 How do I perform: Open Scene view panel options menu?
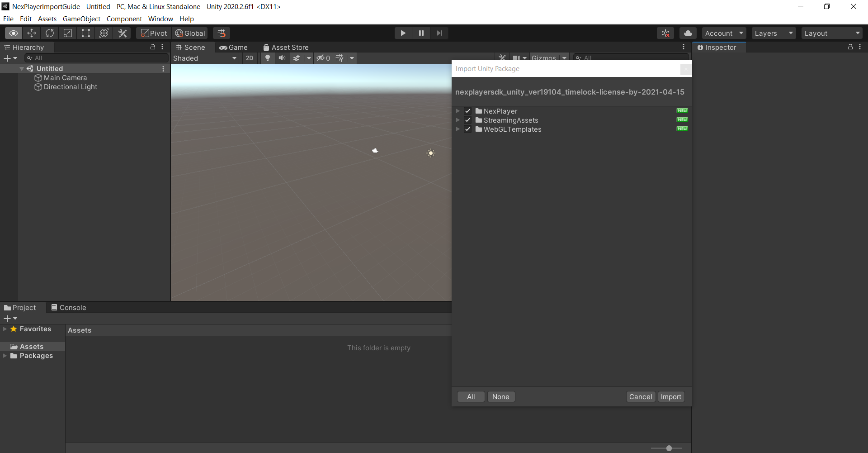(x=684, y=47)
